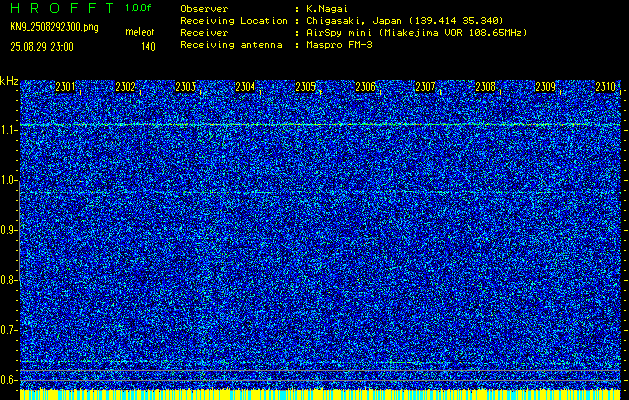Click the Receiving Location label

pyautogui.click(x=234, y=21)
